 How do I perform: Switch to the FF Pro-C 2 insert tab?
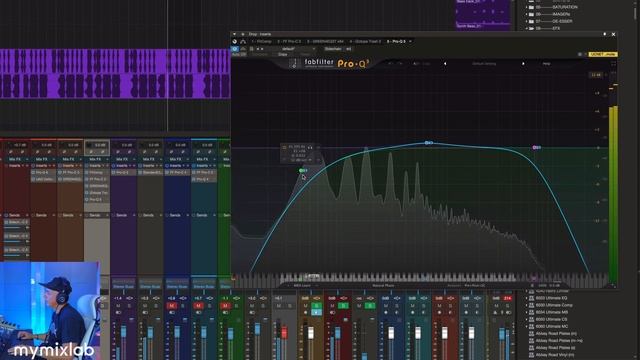click(289, 41)
